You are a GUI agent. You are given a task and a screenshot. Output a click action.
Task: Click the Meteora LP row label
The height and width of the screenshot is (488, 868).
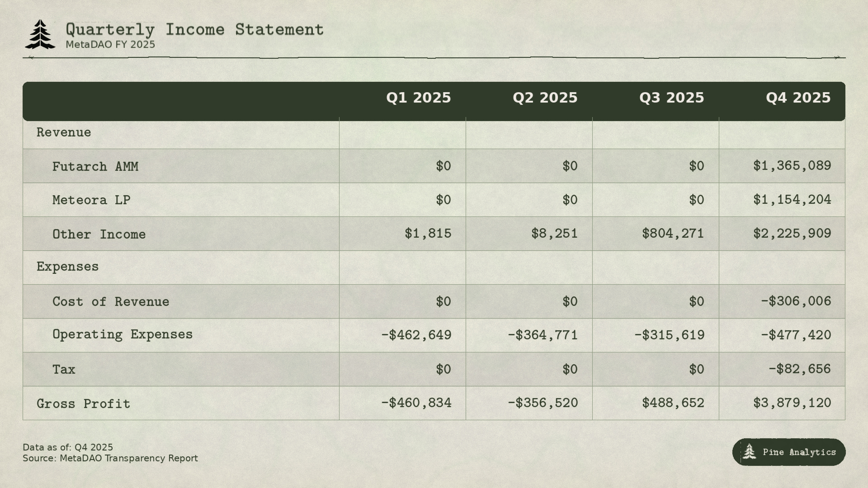91,200
